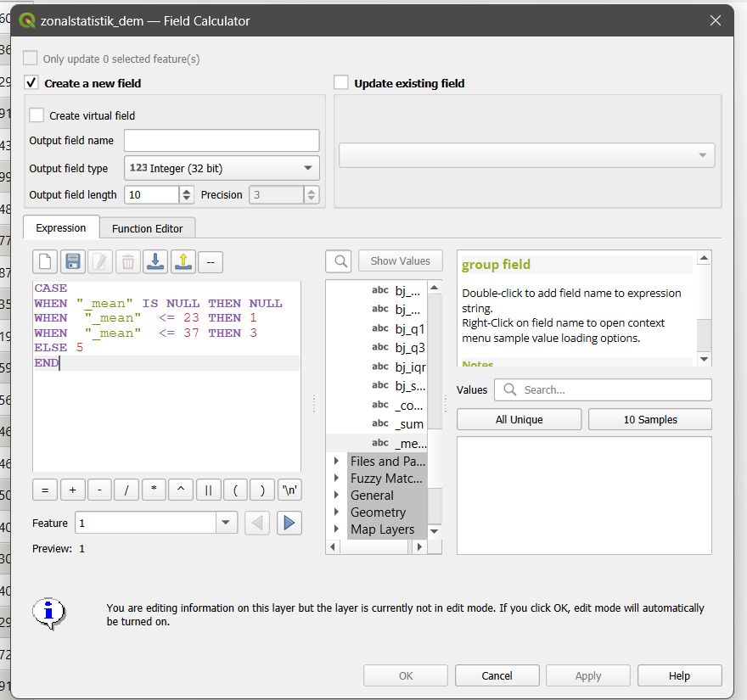Uncheck Create a new field
Viewport: 747px width, 700px height.
pos(32,83)
